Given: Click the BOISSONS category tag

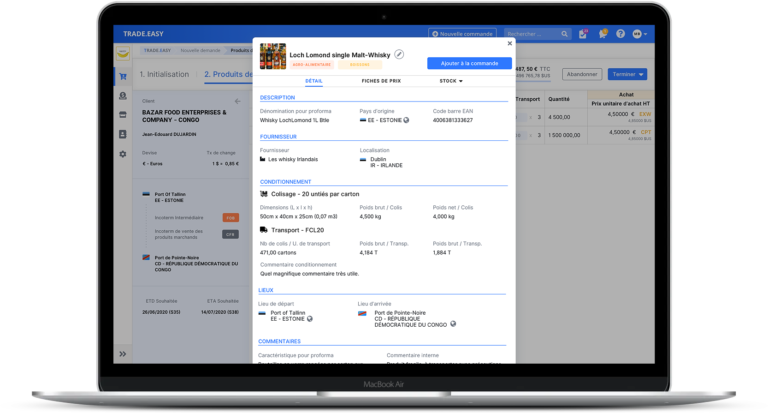Looking at the screenshot, I should click(x=360, y=65).
